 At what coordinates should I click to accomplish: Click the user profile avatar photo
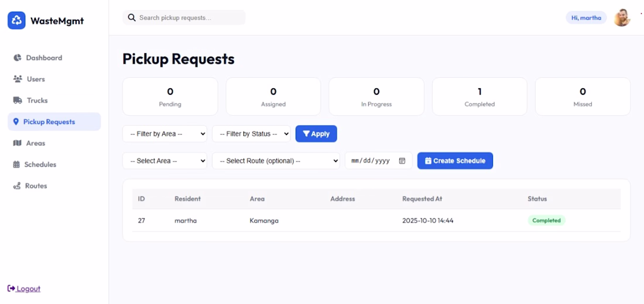point(622,18)
